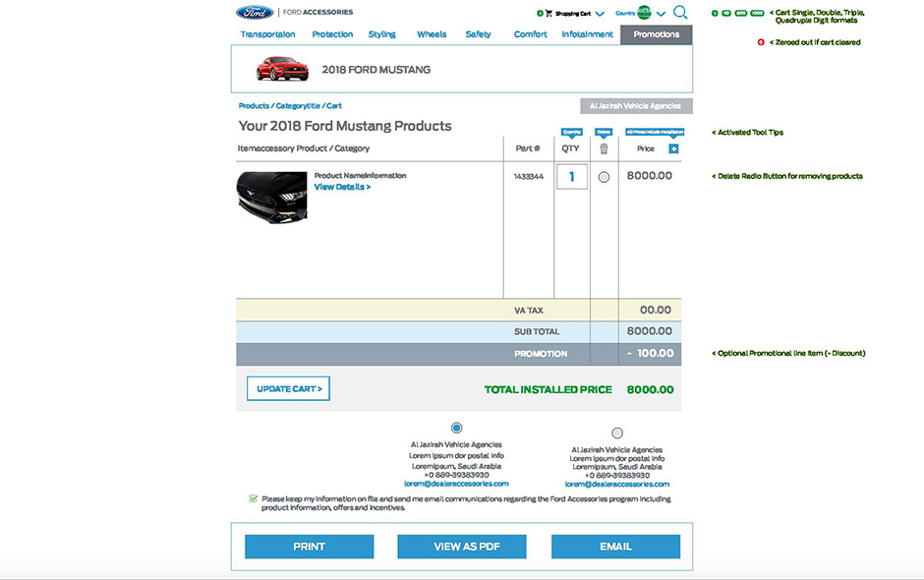Image resolution: width=924 pixels, height=580 pixels.
Task: Click the green TOTAL INSTALLED PRICE amount
Action: (650, 389)
